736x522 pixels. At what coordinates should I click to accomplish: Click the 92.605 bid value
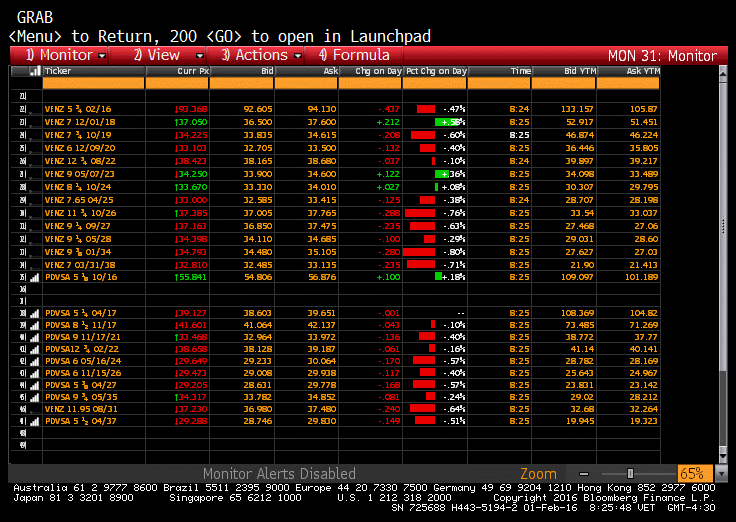pyautogui.click(x=258, y=109)
